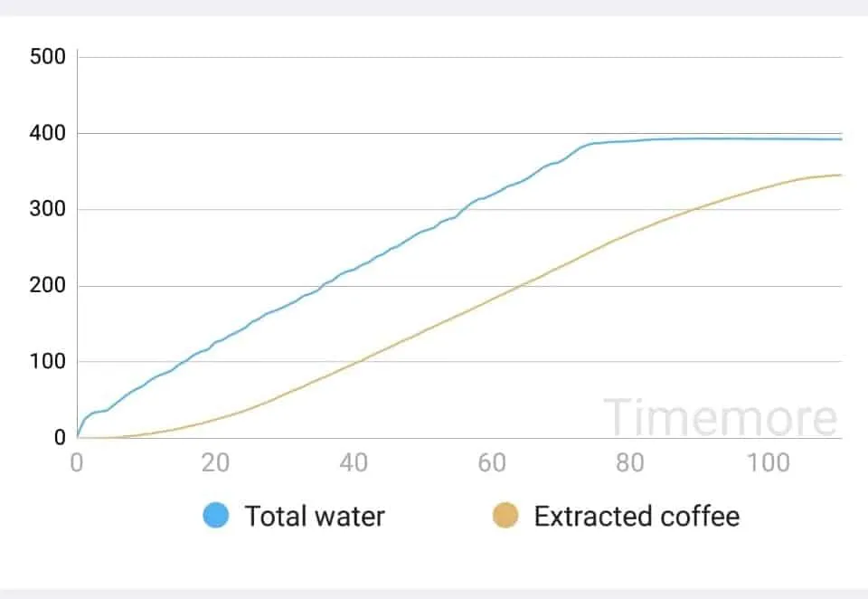
Task: Click the Timemore watermark text
Action: pos(721,418)
